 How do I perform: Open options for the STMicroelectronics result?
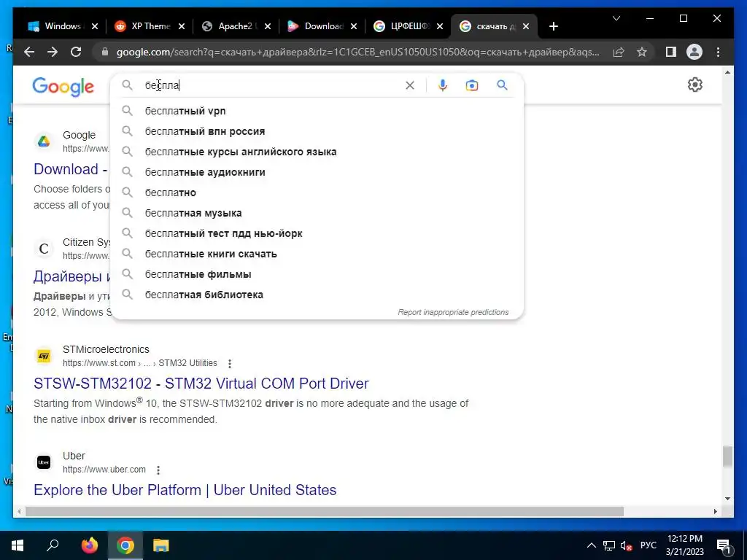click(x=230, y=364)
